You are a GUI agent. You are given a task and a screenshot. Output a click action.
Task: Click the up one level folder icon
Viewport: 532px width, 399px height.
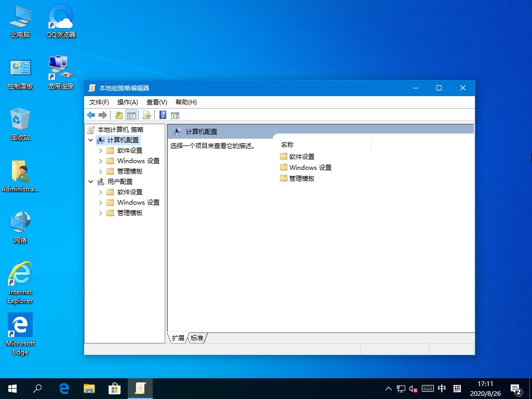(x=118, y=115)
